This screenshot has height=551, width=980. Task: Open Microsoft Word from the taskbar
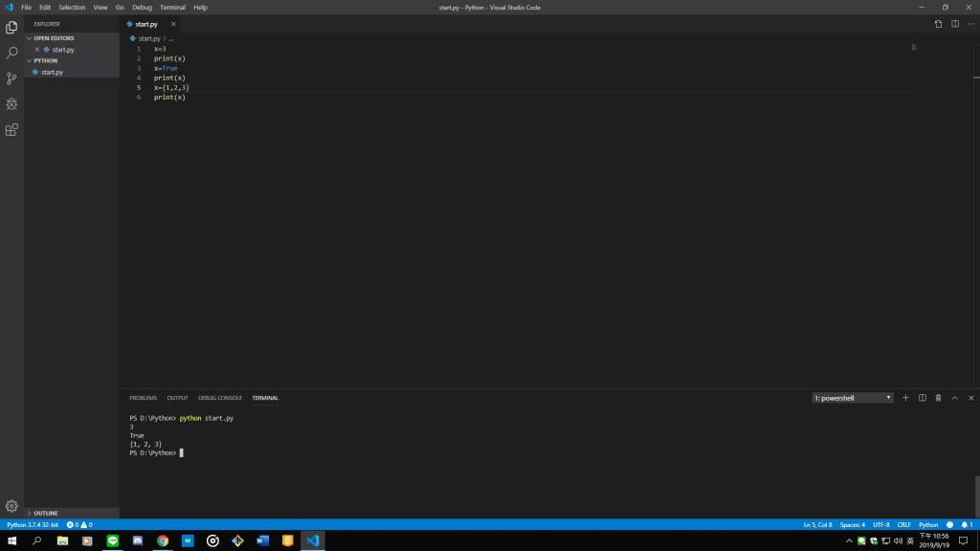tap(262, 541)
